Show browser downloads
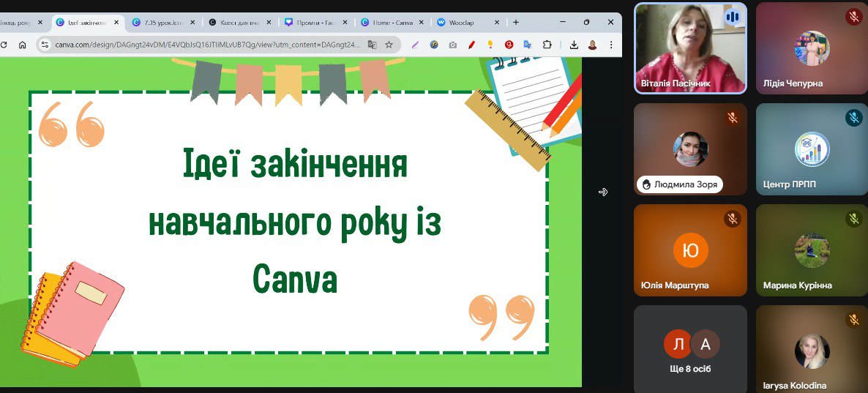Viewport: 868px width, 393px height. (574, 45)
